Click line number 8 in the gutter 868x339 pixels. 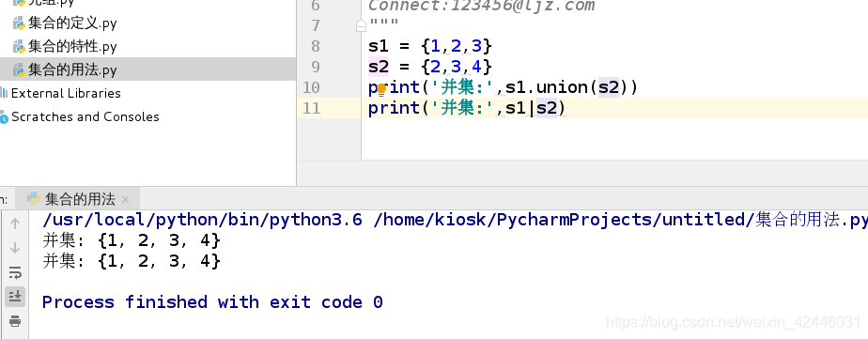(x=316, y=46)
